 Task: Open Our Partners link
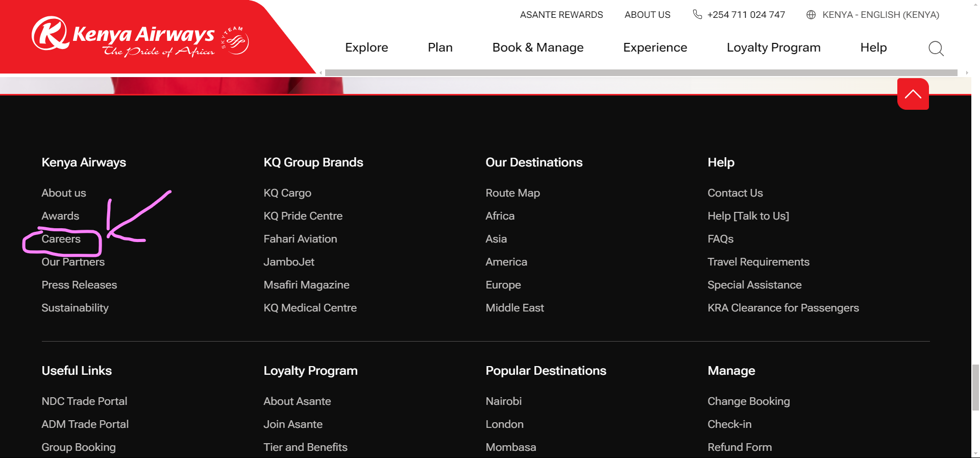[x=73, y=262]
